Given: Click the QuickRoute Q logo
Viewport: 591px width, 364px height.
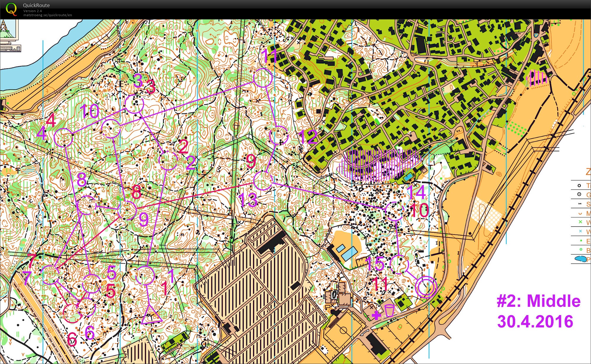Looking at the screenshot, I should point(11,9).
